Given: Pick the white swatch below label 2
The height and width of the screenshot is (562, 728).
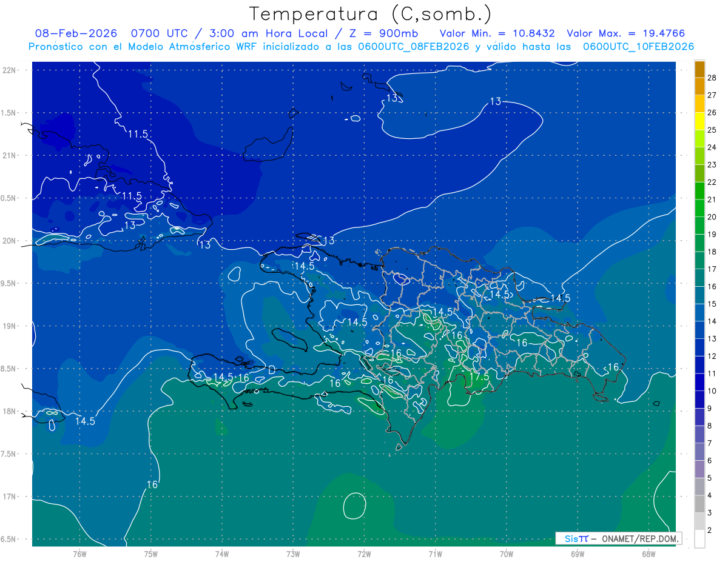Looking at the screenshot, I should tap(700, 538).
